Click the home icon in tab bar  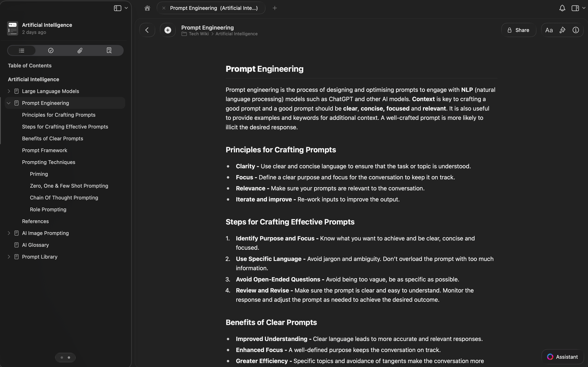coord(147,8)
